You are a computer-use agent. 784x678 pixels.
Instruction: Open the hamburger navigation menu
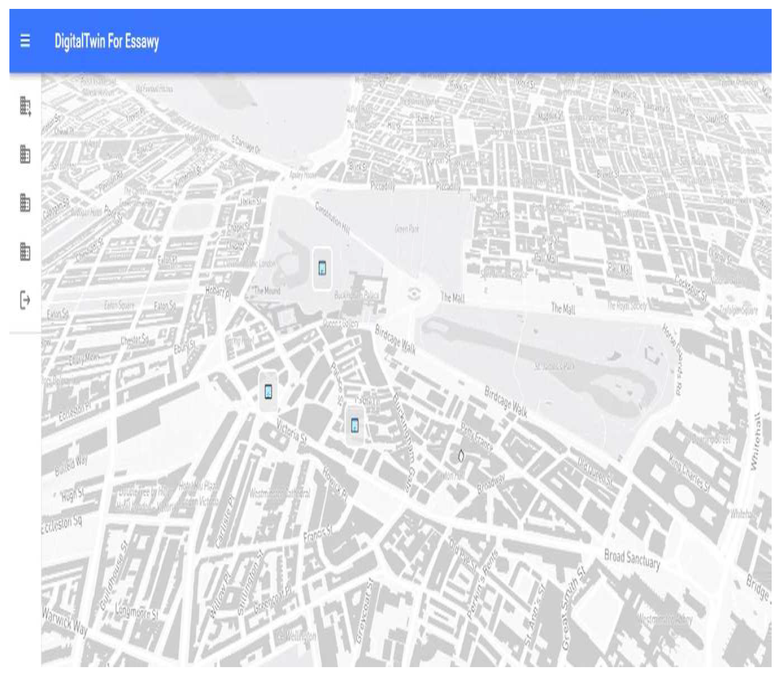coord(25,41)
